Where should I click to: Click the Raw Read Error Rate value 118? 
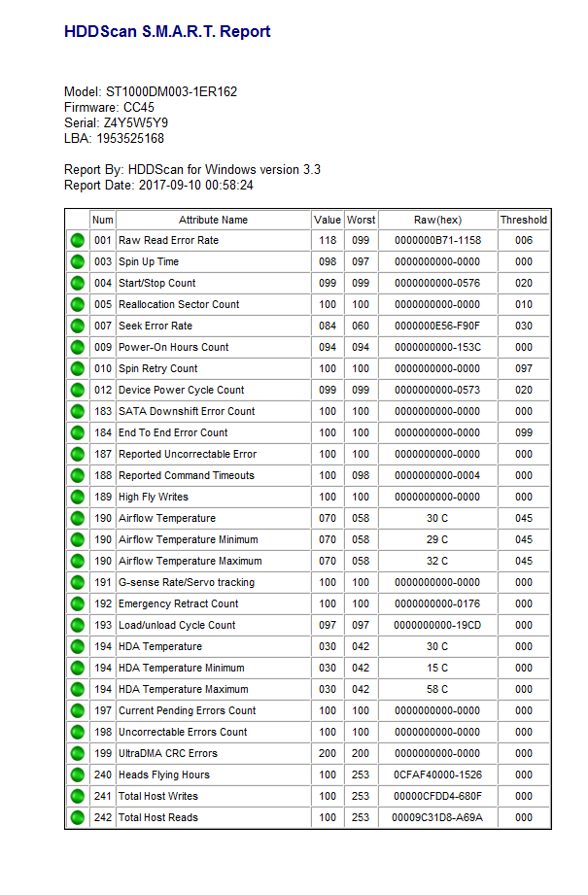click(328, 240)
